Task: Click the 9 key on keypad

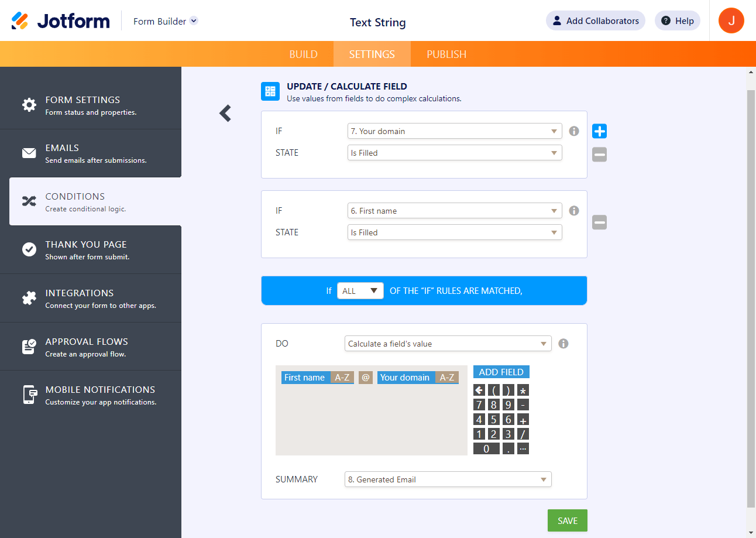Action: click(x=508, y=405)
